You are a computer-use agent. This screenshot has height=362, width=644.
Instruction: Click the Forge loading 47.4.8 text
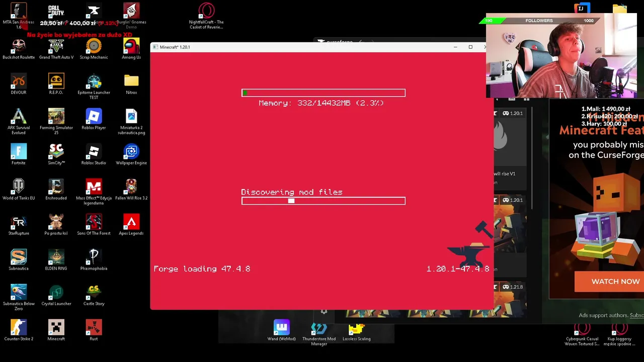(x=202, y=269)
